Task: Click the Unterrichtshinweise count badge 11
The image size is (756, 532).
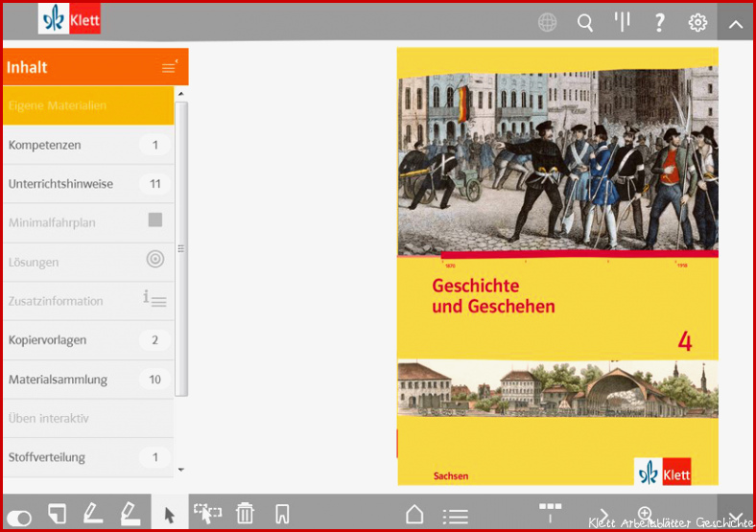Action: point(154,184)
